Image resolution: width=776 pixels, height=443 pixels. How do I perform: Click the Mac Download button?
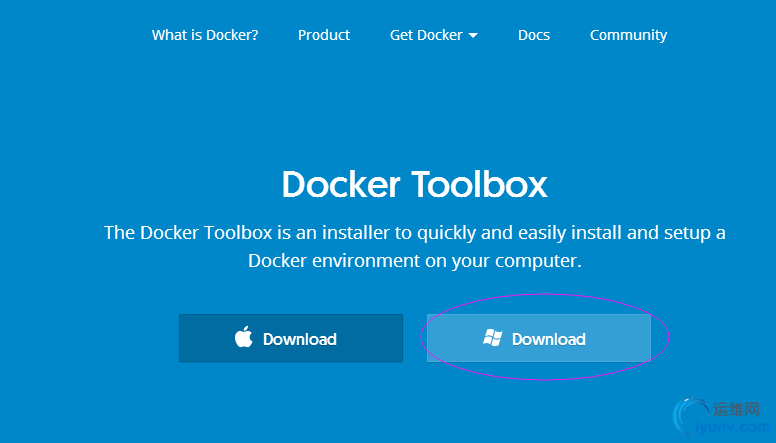click(291, 338)
